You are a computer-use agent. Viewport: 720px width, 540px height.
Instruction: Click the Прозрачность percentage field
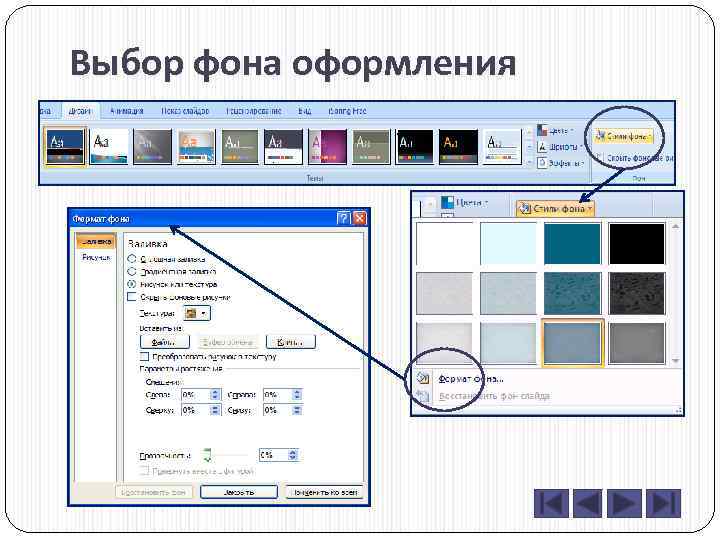(x=274, y=455)
